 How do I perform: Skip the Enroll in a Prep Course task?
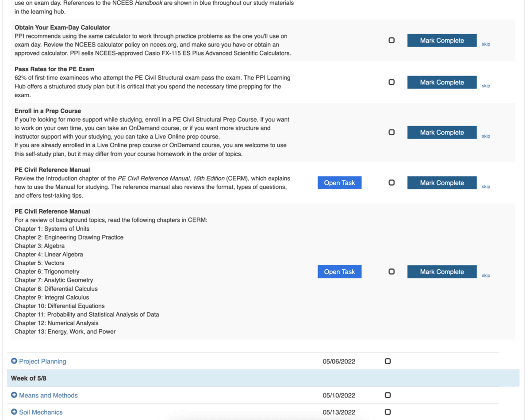click(486, 136)
